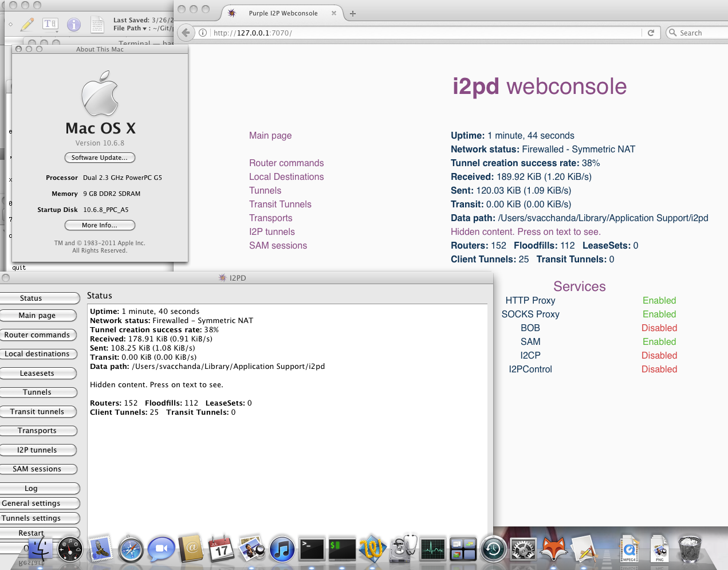Open the Tunnels link in the webconsole
The width and height of the screenshot is (728, 570).
(x=265, y=190)
